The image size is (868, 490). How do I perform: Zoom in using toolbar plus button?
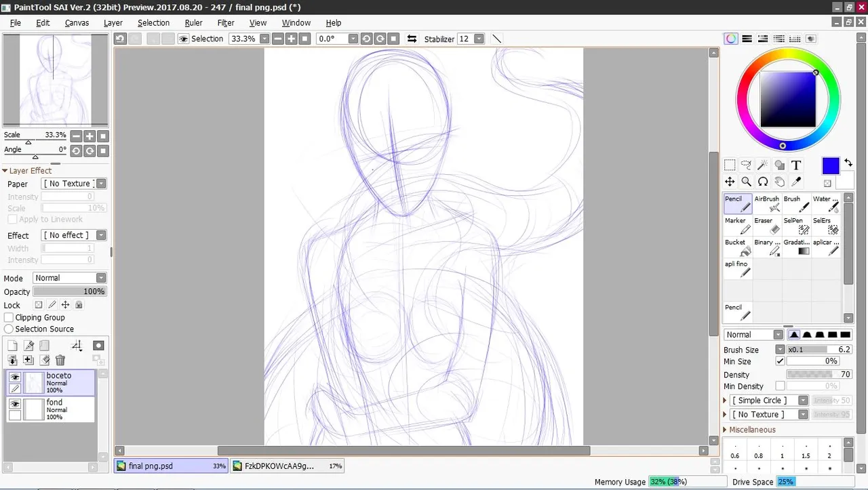click(292, 39)
